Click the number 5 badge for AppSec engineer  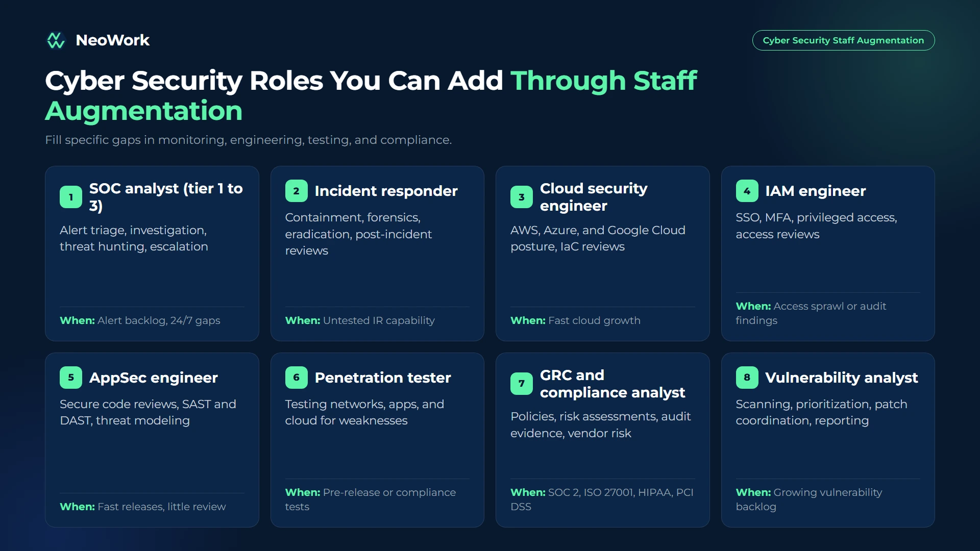pyautogui.click(x=71, y=378)
